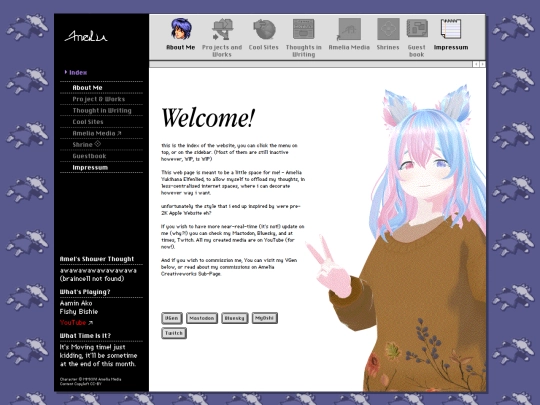Open About Me portrait icon in top bar

[x=181, y=29]
